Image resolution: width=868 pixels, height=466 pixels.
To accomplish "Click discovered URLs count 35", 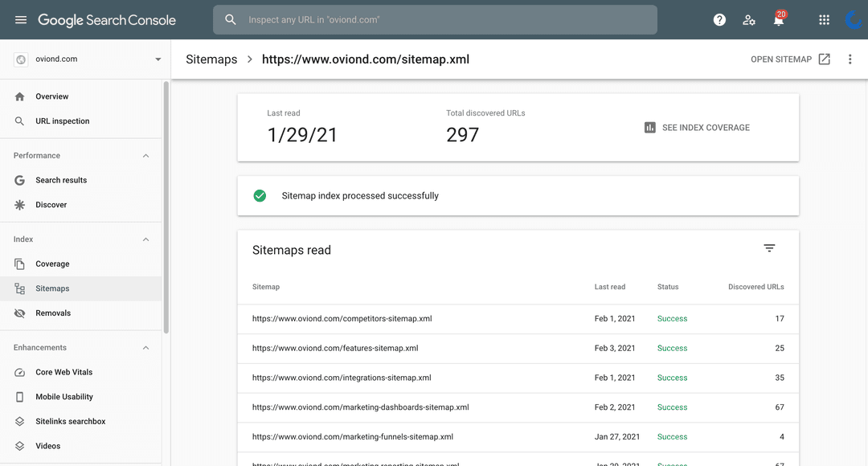I will [x=780, y=378].
